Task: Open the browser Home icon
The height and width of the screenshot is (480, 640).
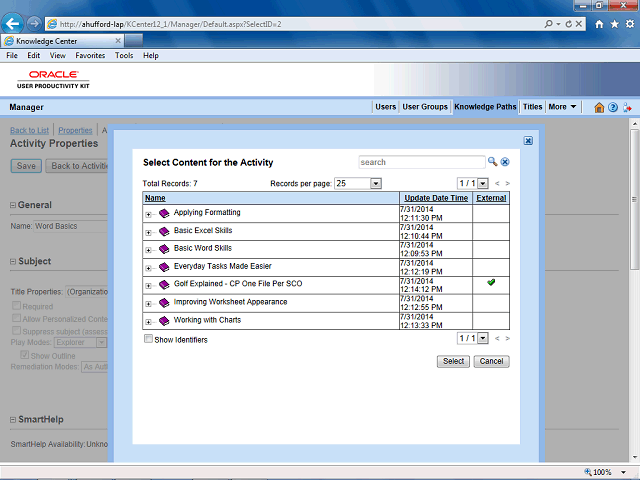Action: tap(599, 24)
